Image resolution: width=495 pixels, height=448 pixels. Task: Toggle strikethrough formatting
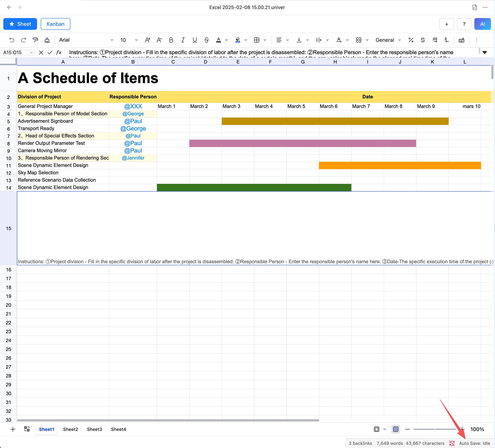coord(206,40)
